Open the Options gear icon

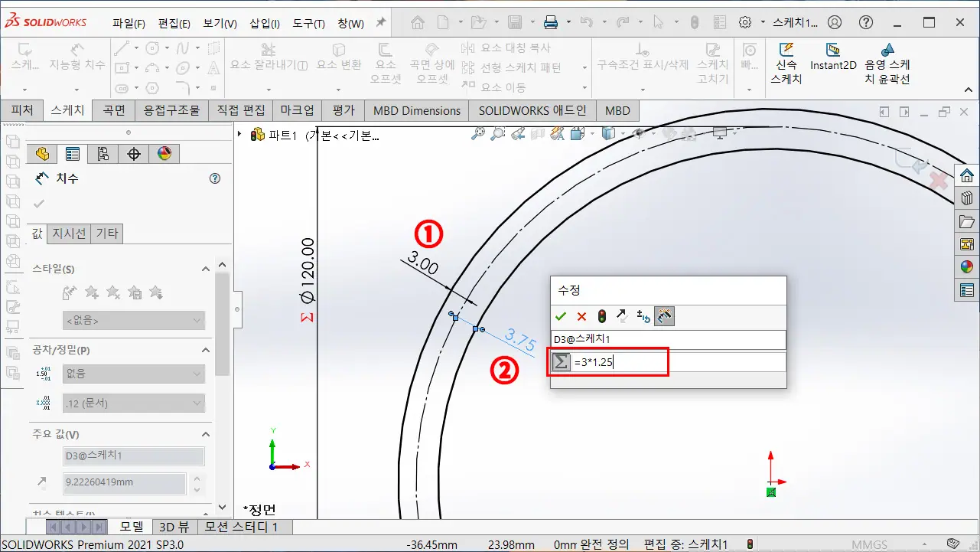[x=745, y=22]
